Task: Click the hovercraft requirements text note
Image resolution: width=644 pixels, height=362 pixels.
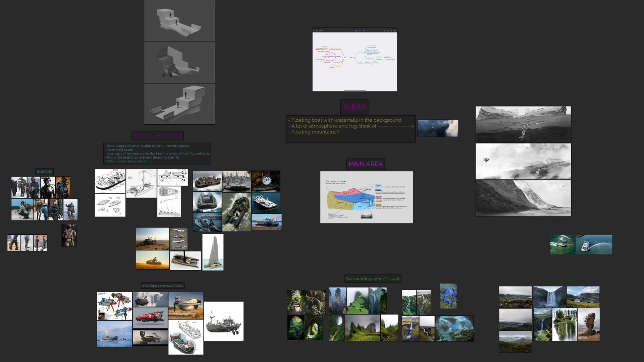Action: [157, 154]
